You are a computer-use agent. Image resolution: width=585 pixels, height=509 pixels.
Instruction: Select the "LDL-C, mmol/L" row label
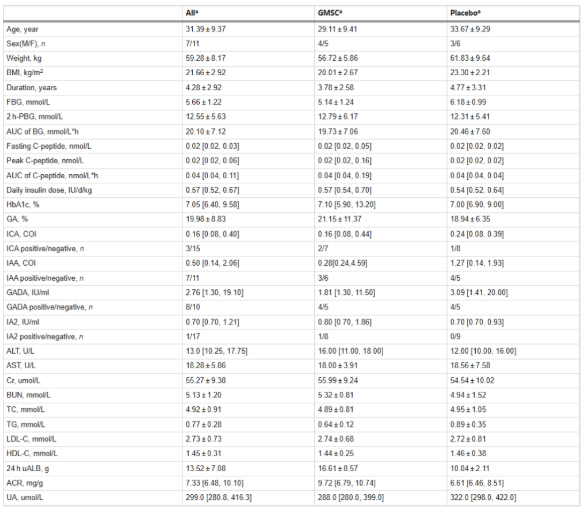click(31, 439)
